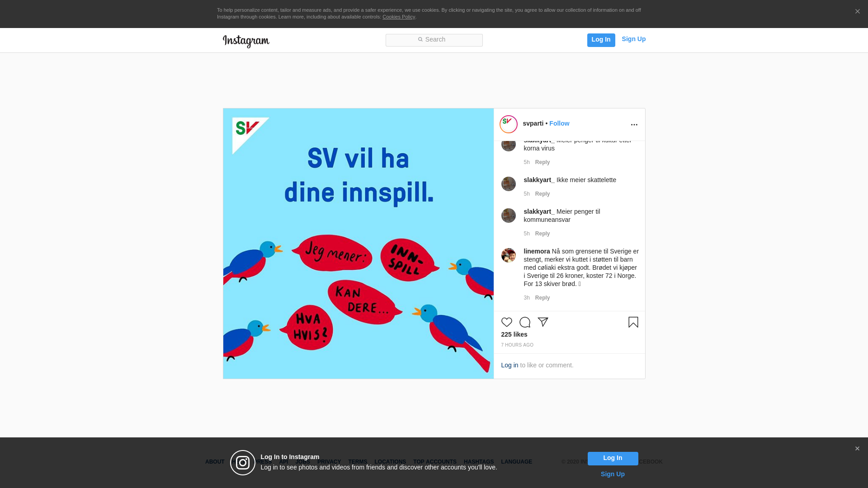Screen dimensions: 868x488
Task: Open the three-dot more options menu
Action: (x=634, y=125)
